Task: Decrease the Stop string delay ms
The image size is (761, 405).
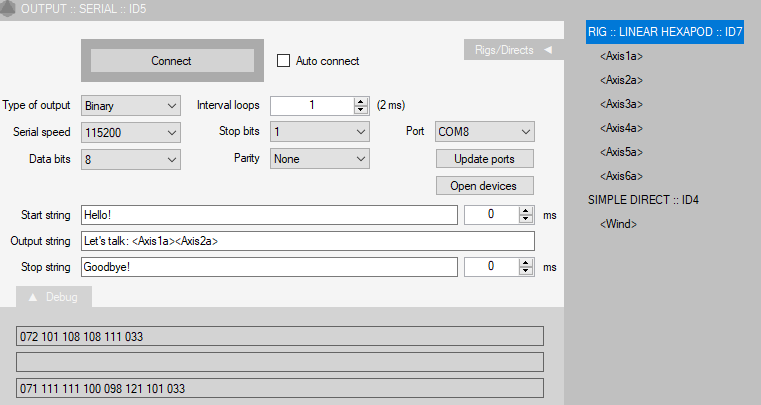Action: (x=526, y=271)
